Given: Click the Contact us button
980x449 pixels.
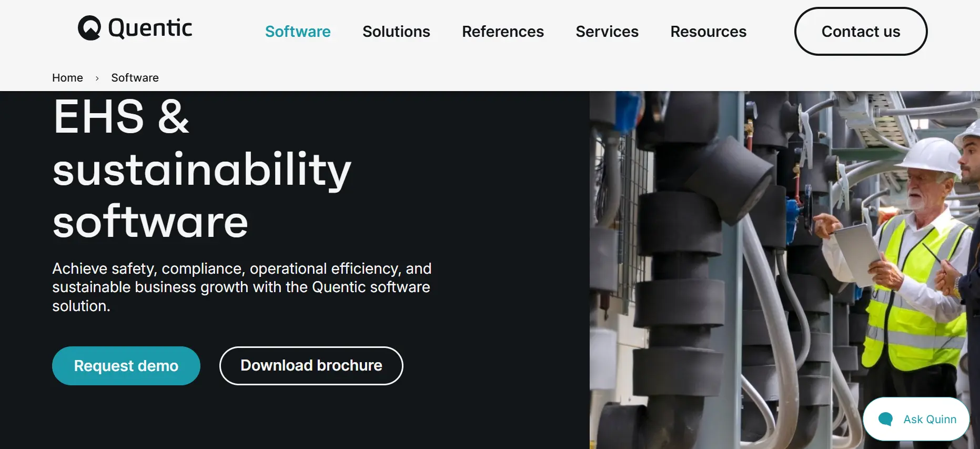Looking at the screenshot, I should (861, 32).
